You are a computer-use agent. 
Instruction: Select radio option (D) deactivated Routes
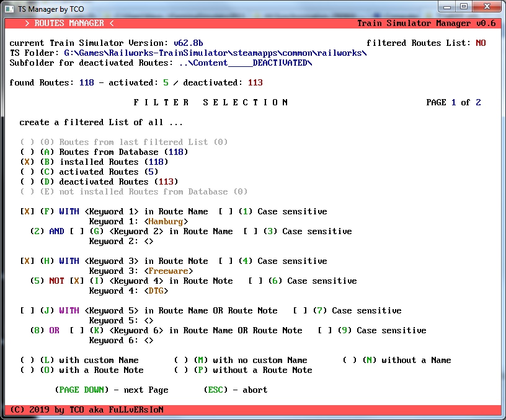27,182
